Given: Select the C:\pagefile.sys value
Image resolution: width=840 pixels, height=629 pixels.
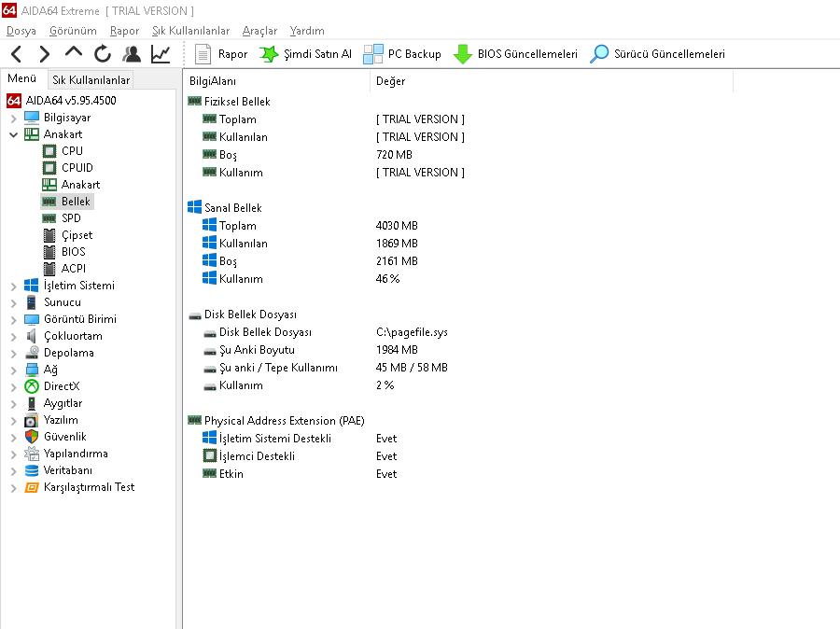Looking at the screenshot, I should [x=412, y=332].
